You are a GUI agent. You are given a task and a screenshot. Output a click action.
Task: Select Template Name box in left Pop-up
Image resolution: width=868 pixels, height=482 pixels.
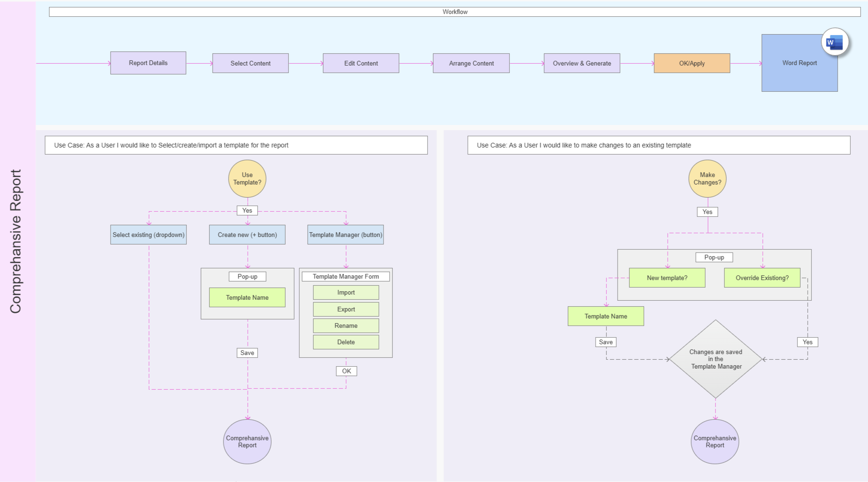coord(247,297)
